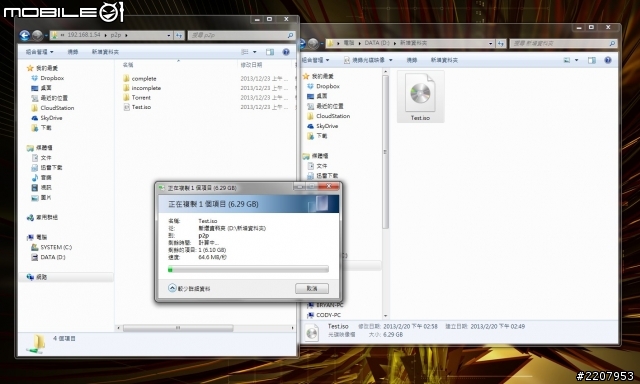Open the 組合管理 menu in the 新增資料夾 window
This screenshot has height=384, width=640.
315,60
